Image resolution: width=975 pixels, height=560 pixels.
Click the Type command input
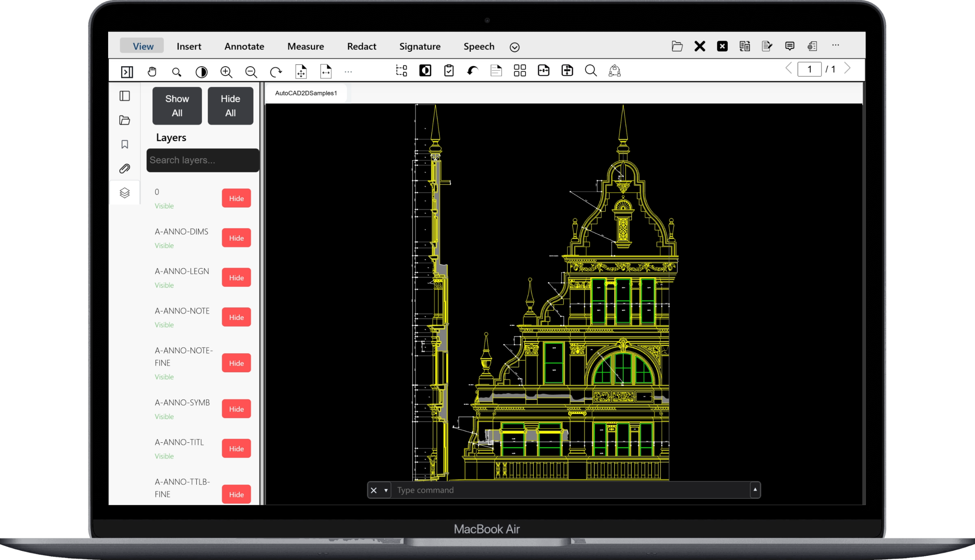[571, 490]
